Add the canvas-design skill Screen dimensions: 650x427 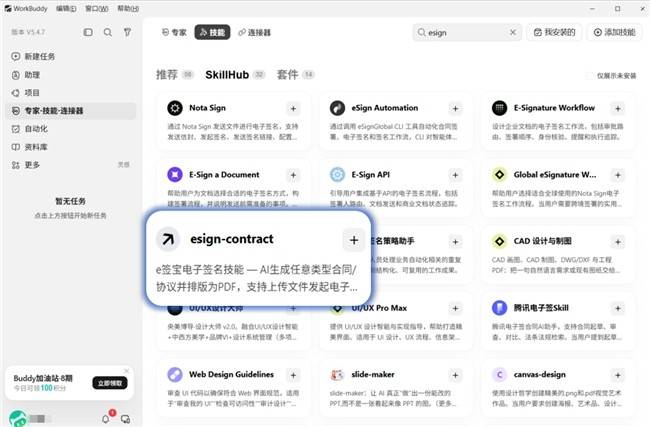tap(618, 376)
